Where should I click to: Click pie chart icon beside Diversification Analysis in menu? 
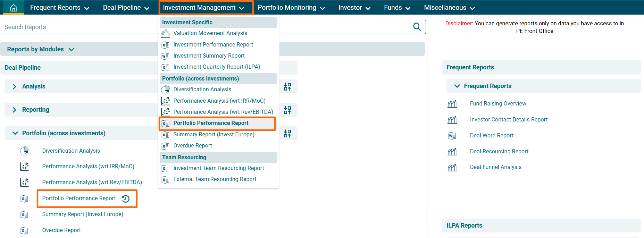[x=166, y=90]
